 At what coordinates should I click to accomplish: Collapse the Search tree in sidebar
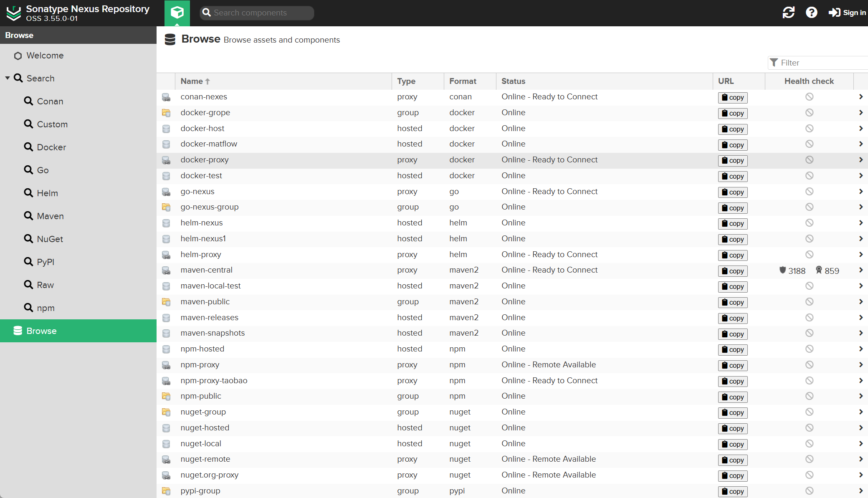(x=8, y=78)
